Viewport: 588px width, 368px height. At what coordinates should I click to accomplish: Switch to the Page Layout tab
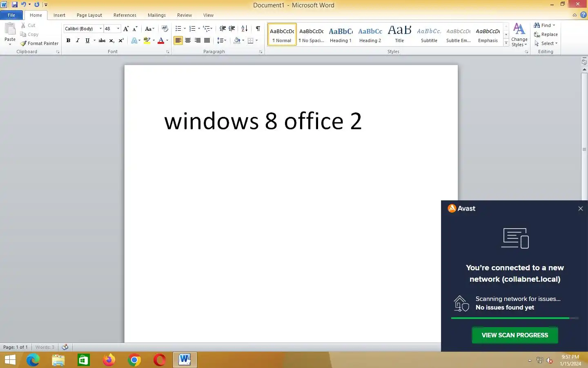tap(89, 15)
